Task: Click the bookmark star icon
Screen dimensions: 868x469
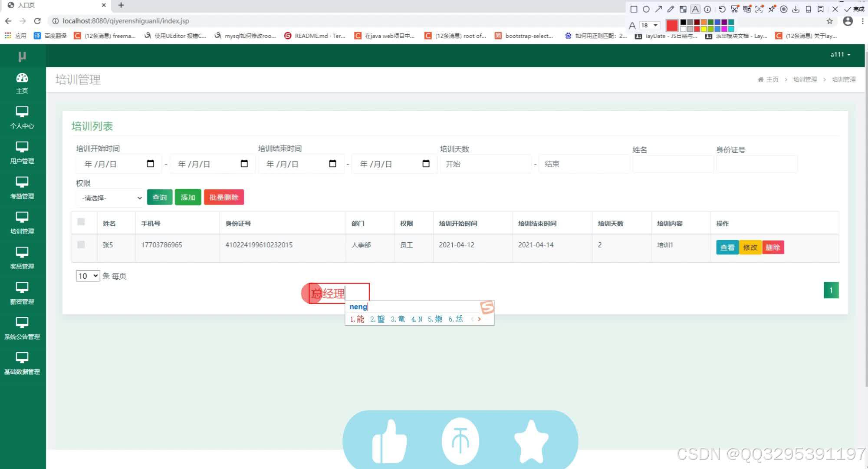Action: point(830,21)
